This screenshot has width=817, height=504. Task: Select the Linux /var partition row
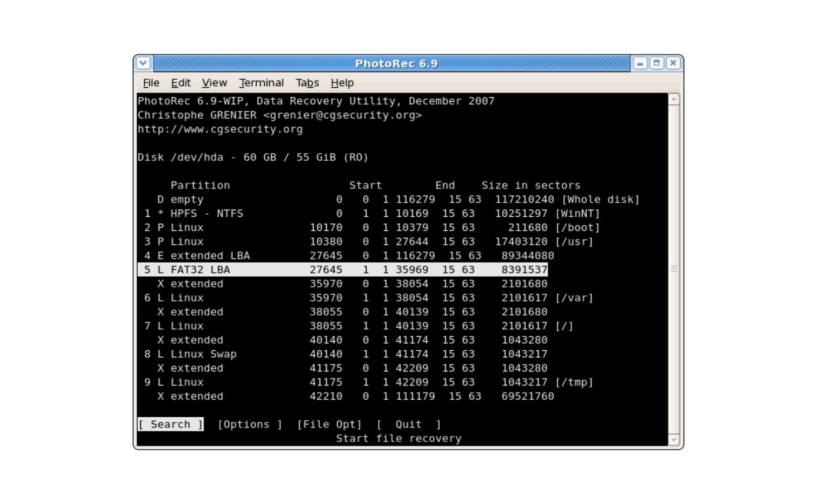click(369, 298)
